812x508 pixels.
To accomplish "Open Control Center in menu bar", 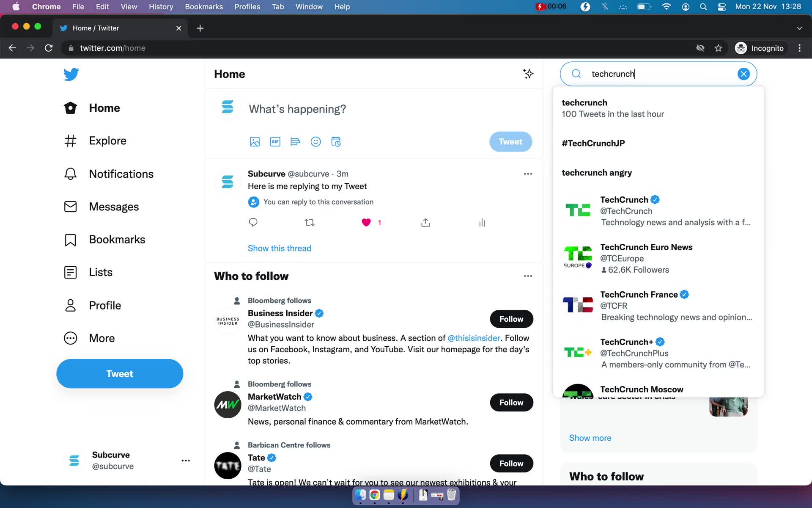I will pos(721,7).
